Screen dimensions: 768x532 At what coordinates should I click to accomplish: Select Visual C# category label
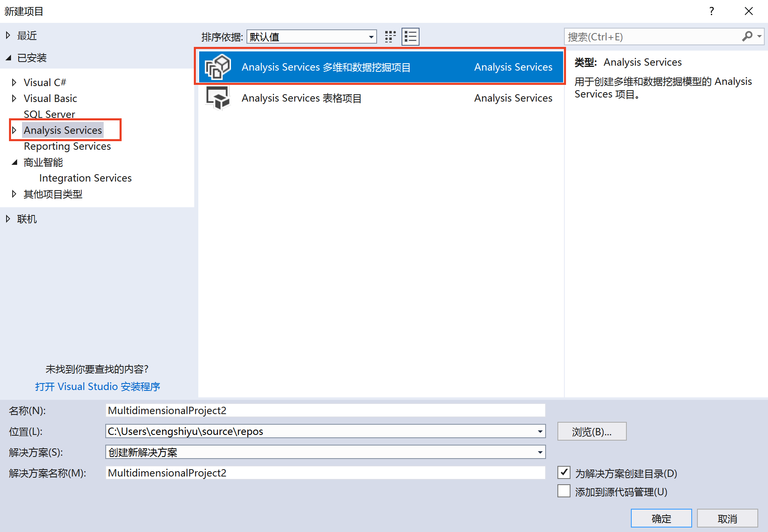click(x=45, y=82)
